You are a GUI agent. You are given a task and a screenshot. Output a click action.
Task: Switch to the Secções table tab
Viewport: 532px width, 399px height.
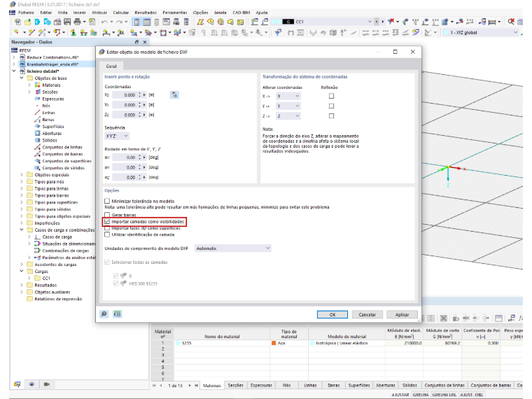[x=235, y=386]
